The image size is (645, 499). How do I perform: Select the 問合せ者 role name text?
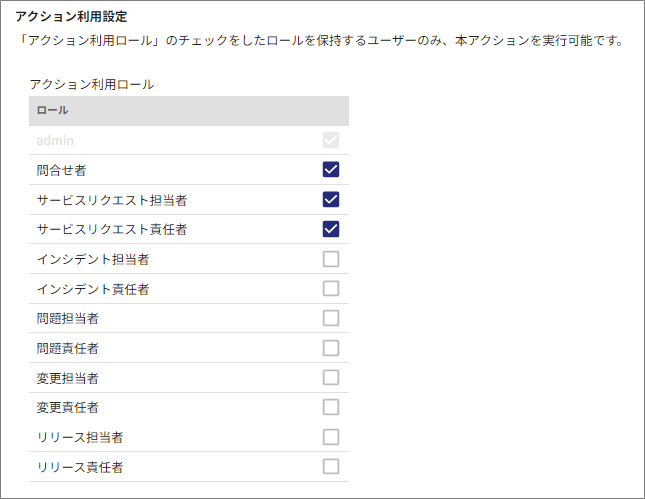(60, 171)
